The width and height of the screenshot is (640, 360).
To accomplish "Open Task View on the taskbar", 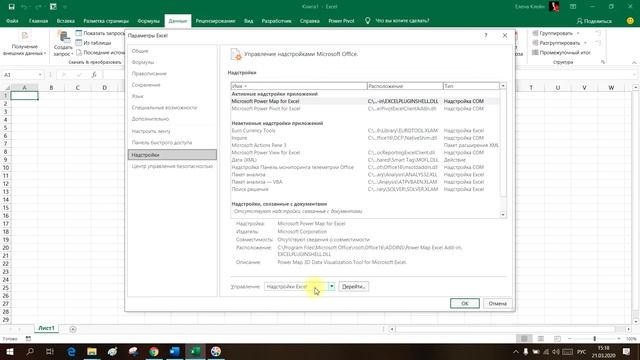I will click(50, 351).
